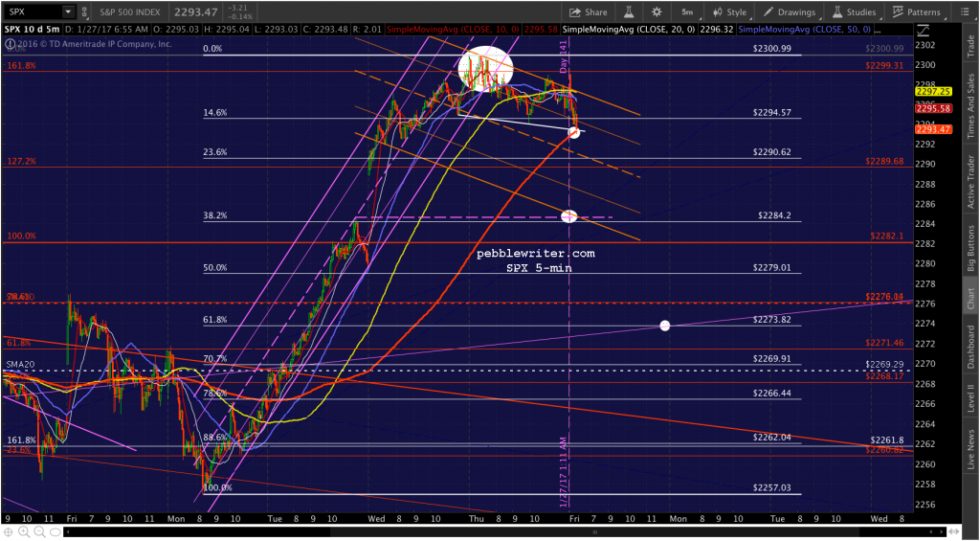The width and height of the screenshot is (980, 541).
Task: Click the $2294.57 Fibonacci level label
Action: tap(772, 113)
